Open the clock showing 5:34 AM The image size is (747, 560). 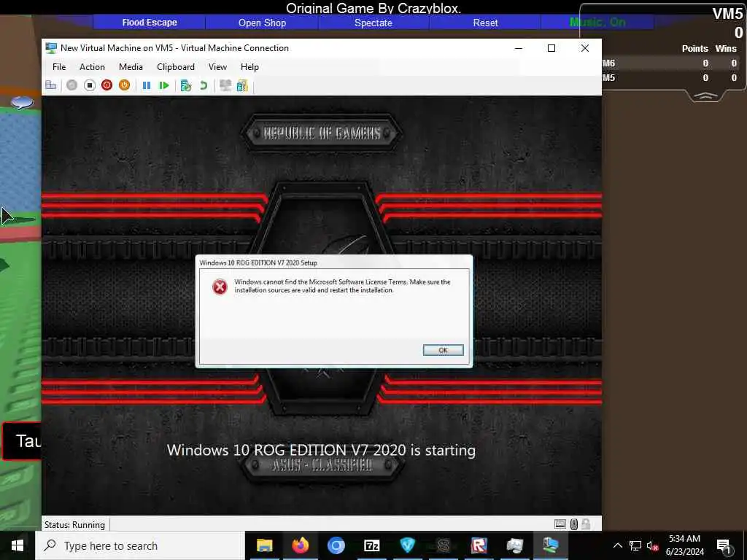(x=684, y=545)
